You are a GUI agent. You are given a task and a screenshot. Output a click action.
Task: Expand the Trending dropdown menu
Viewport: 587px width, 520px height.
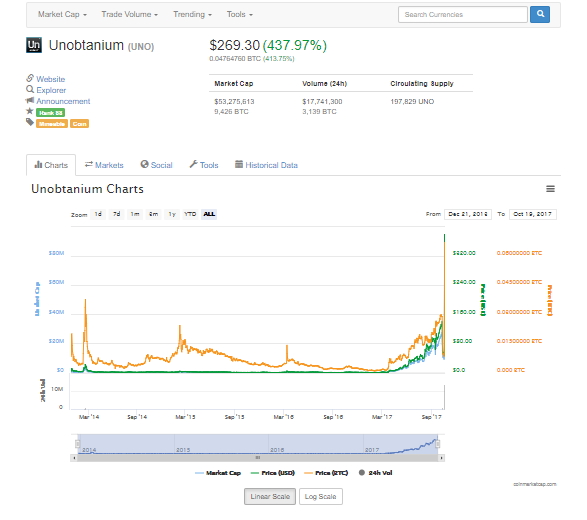coord(192,14)
